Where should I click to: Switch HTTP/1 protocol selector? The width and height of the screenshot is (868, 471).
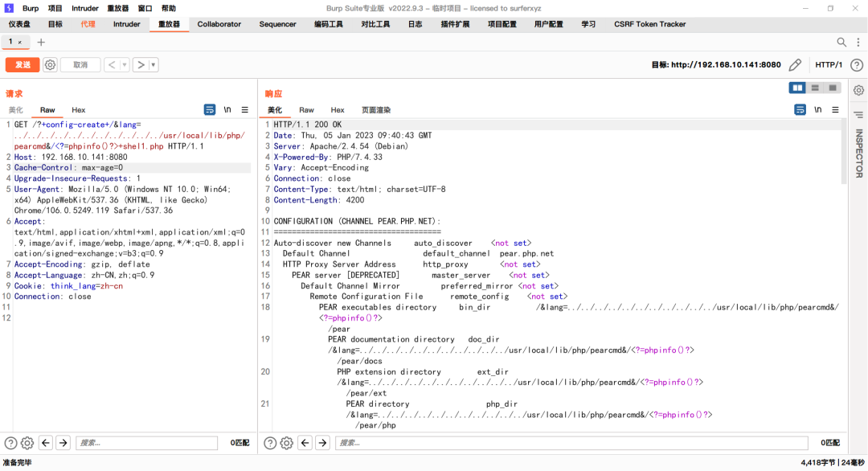(828, 65)
